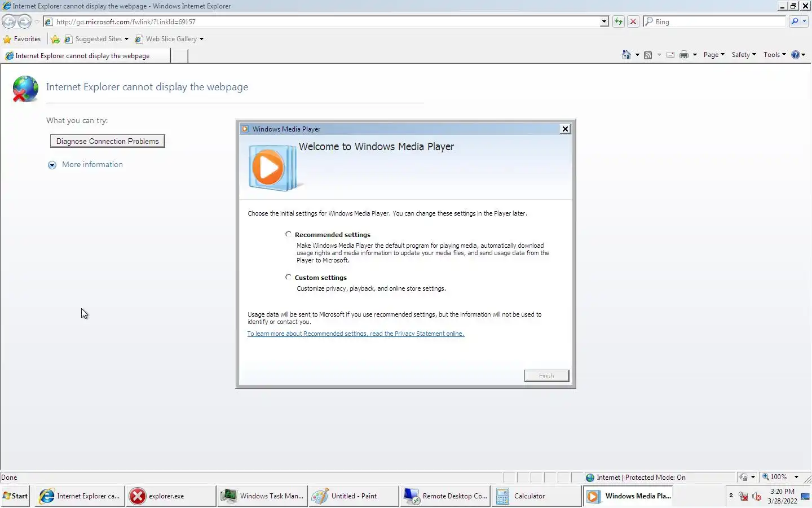Click the Internet Protected Mode status zone
812x508 pixels.
click(660, 478)
